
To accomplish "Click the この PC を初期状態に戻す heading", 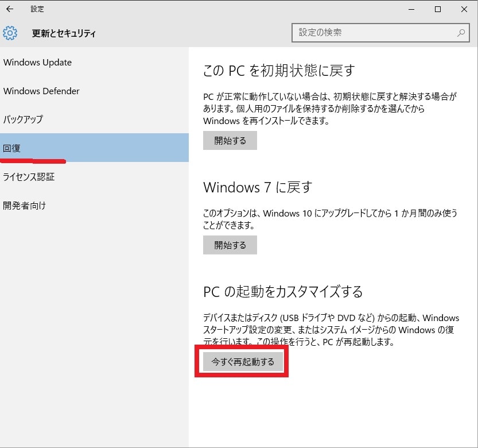I will [x=279, y=71].
